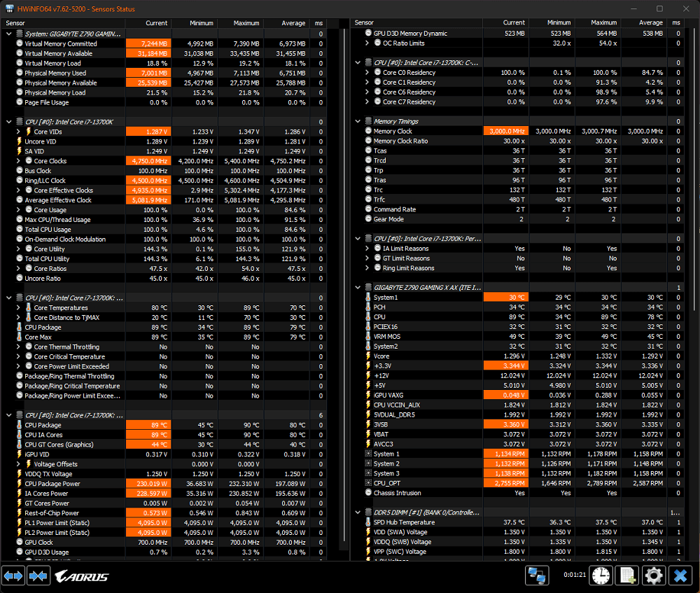Select the PL1 Power Limit (Static) row label
This screenshot has width=700, height=593.
(x=57, y=523)
